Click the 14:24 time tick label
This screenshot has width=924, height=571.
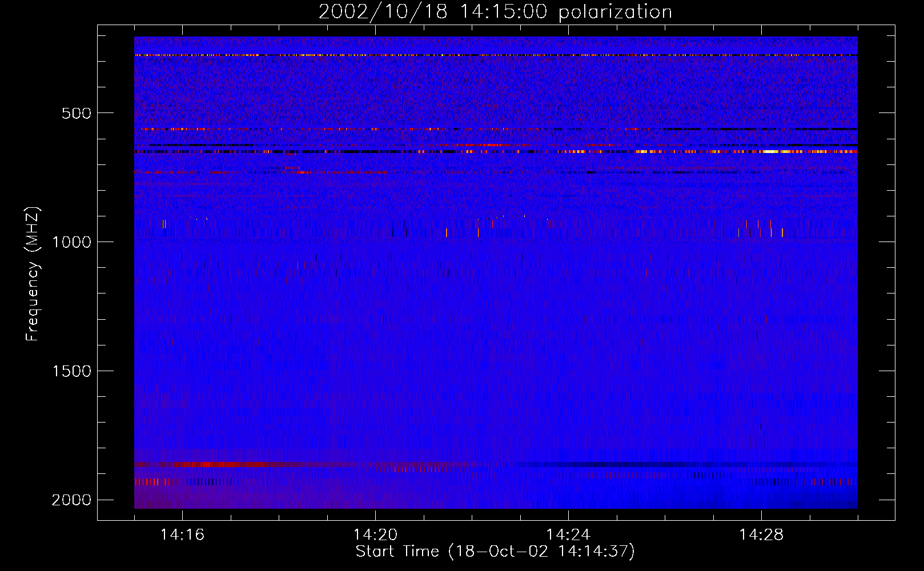[568, 535]
